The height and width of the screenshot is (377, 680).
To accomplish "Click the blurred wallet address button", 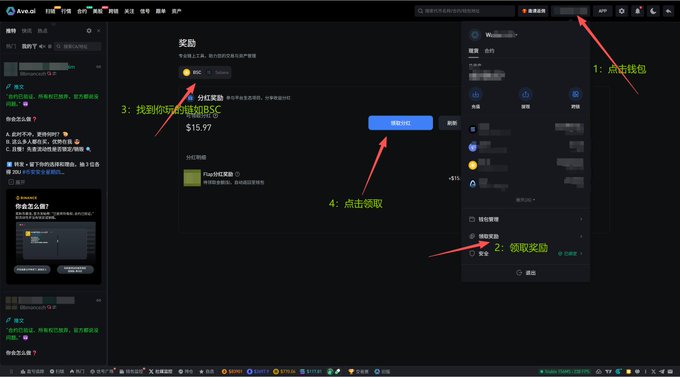I will (571, 11).
